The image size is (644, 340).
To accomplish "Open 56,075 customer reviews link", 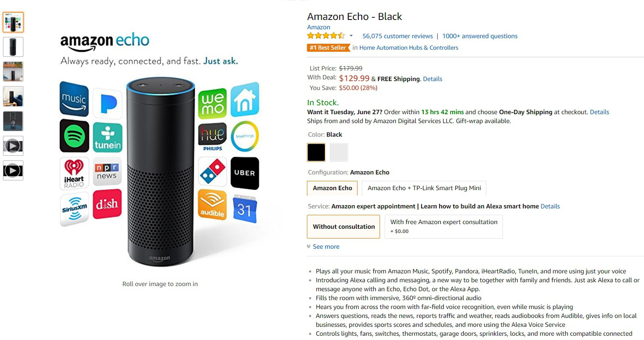I will click(x=397, y=36).
